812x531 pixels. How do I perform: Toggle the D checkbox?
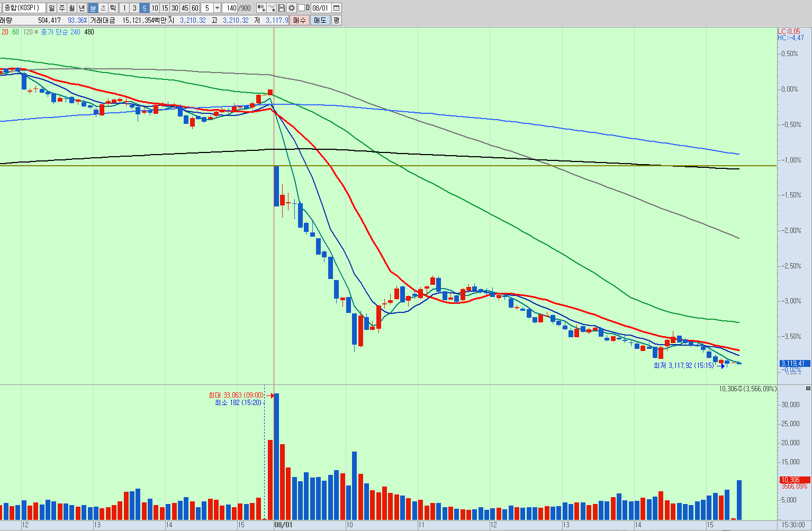pos(301,8)
